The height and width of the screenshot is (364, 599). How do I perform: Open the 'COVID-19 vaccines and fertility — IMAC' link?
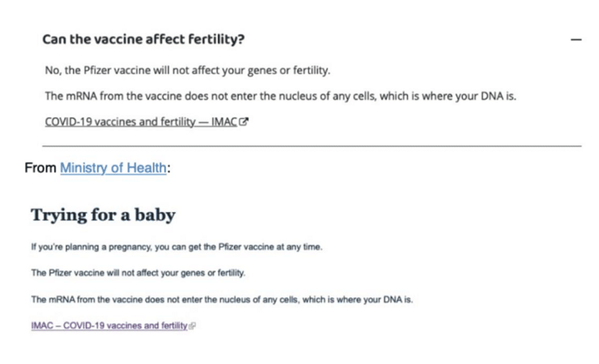point(141,122)
